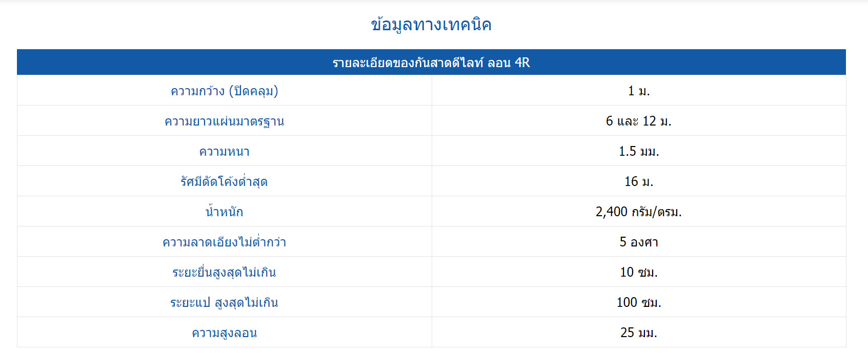The height and width of the screenshot is (353, 868).
Task: Select the ความกว้าง (ปิดคลุม) label cell
Action: point(224,91)
